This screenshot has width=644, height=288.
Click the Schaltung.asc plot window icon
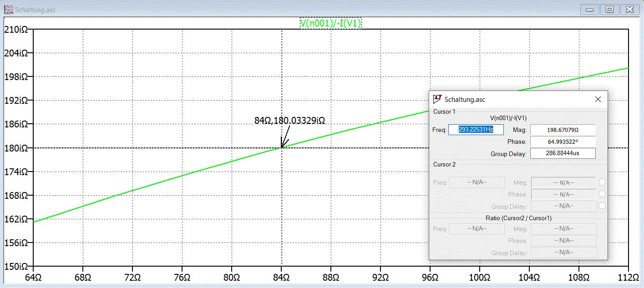coord(8,9)
